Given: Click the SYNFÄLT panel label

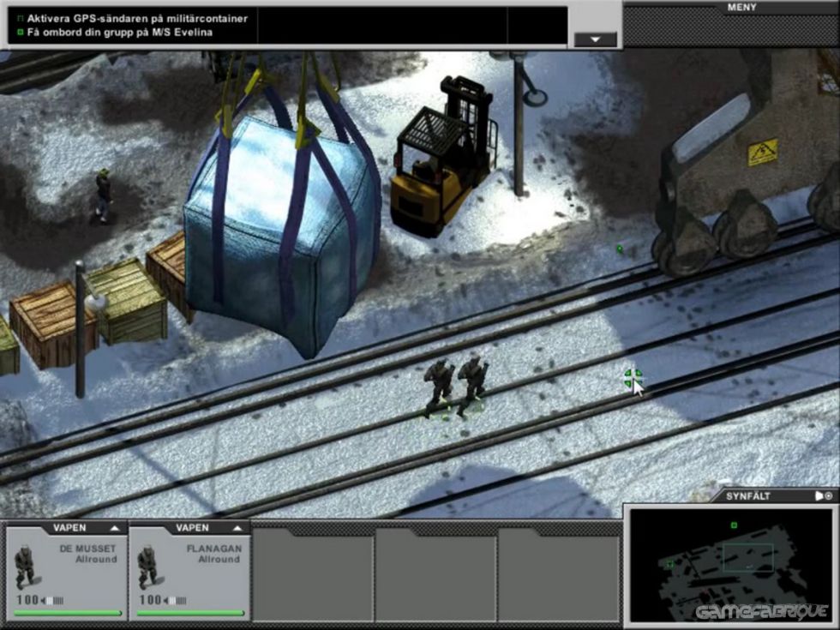Looking at the screenshot, I should click(747, 496).
